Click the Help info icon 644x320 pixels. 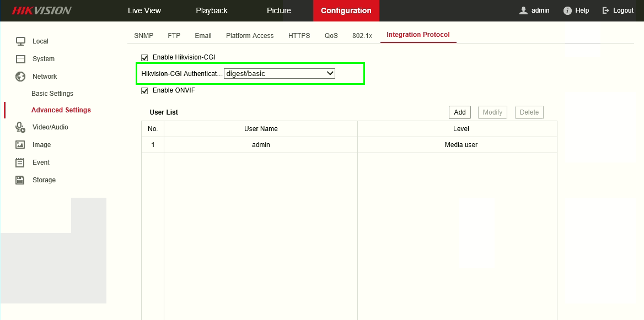[x=567, y=10]
